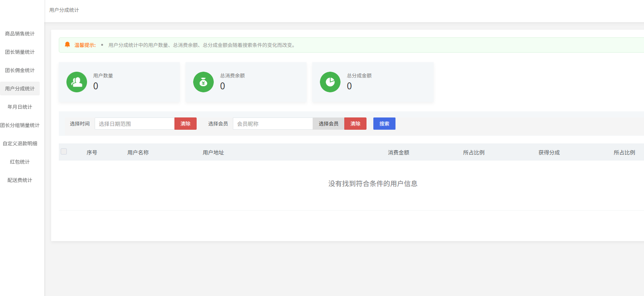The width and height of the screenshot is (644, 296).
Task: Switch to 红包统计 page
Action: 20,162
